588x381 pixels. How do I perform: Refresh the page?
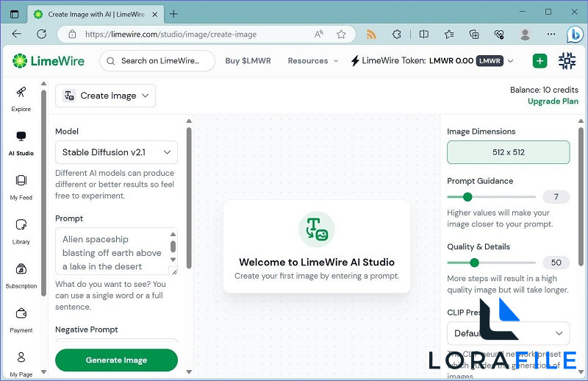pos(42,34)
